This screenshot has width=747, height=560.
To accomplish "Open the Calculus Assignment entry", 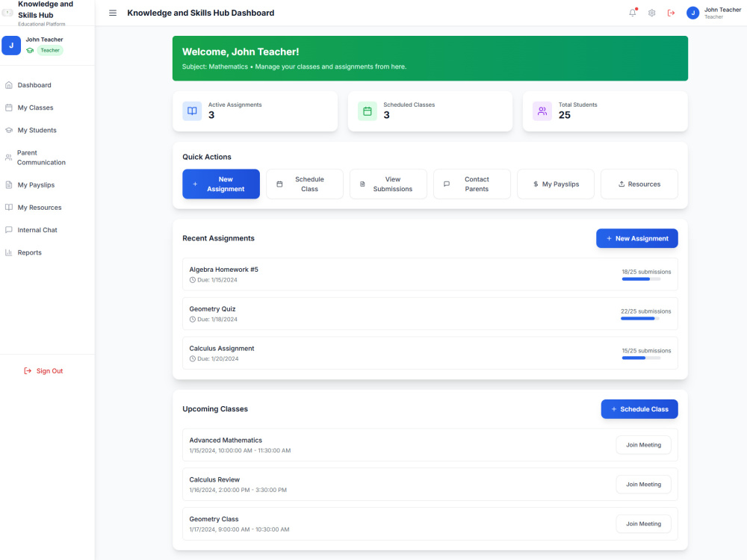I will pos(430,353).
